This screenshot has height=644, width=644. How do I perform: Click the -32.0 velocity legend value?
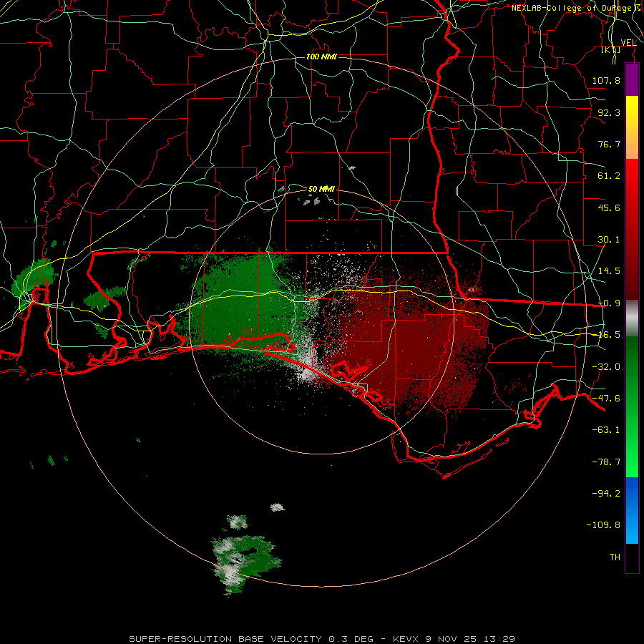click(606, 367)
